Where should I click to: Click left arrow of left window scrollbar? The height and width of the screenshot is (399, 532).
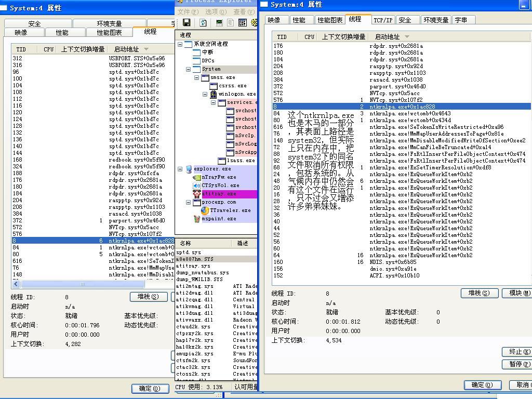(16, 284)
